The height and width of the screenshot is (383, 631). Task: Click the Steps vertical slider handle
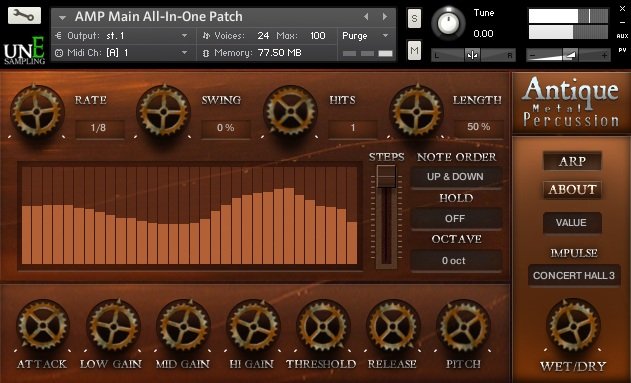point(386,177)
